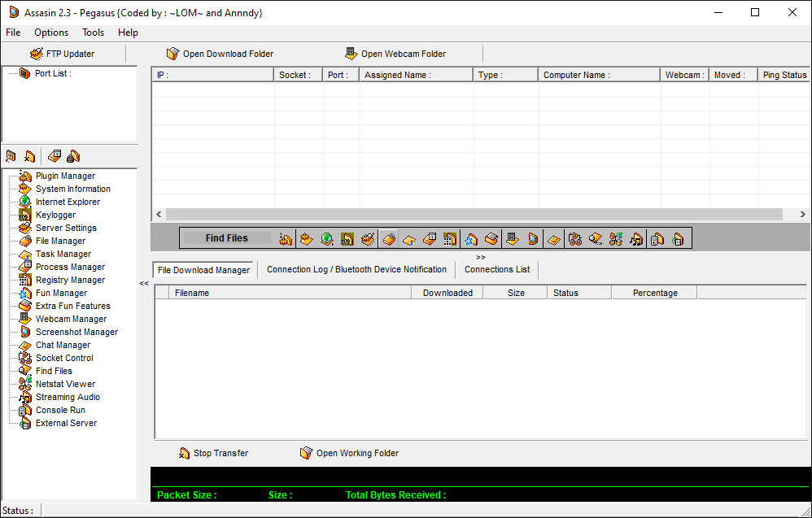This screenshot has height=518, width=812.
Task: Click the Stop Transfer button
Action: (213, 453)
